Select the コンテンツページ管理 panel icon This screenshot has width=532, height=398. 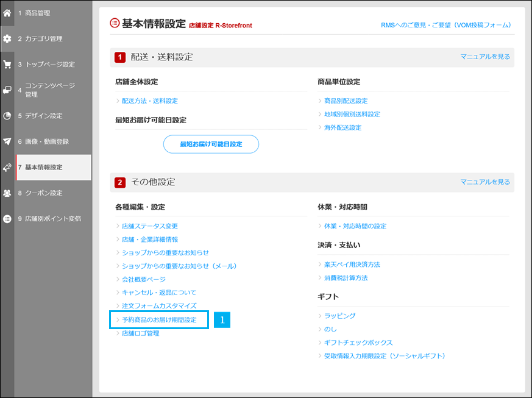pyautogui.click(x=8, y=88)
